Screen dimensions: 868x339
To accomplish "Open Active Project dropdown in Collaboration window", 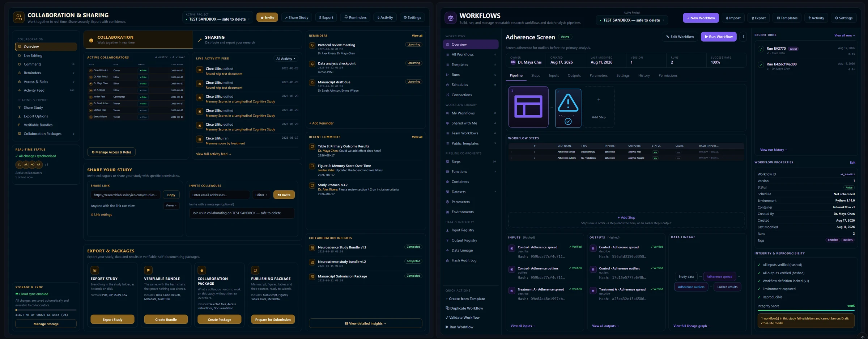I will pos(218,17).
